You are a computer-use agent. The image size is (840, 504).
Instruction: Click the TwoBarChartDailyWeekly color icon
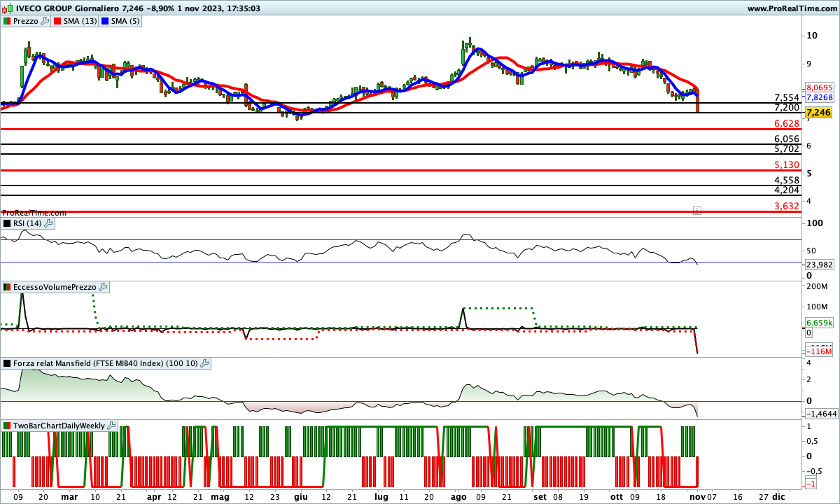(6, 426)
